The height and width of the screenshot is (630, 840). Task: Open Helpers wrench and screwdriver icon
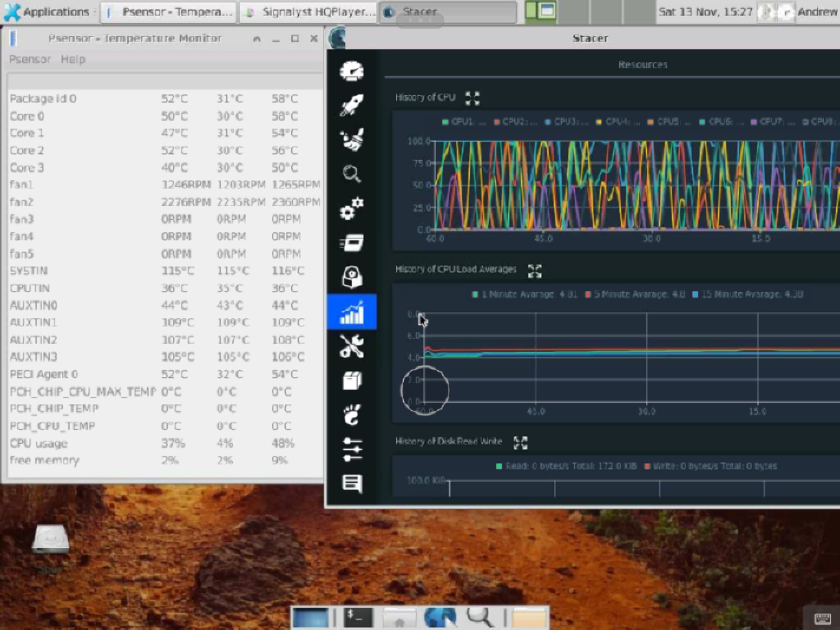(x=352, y=346)
